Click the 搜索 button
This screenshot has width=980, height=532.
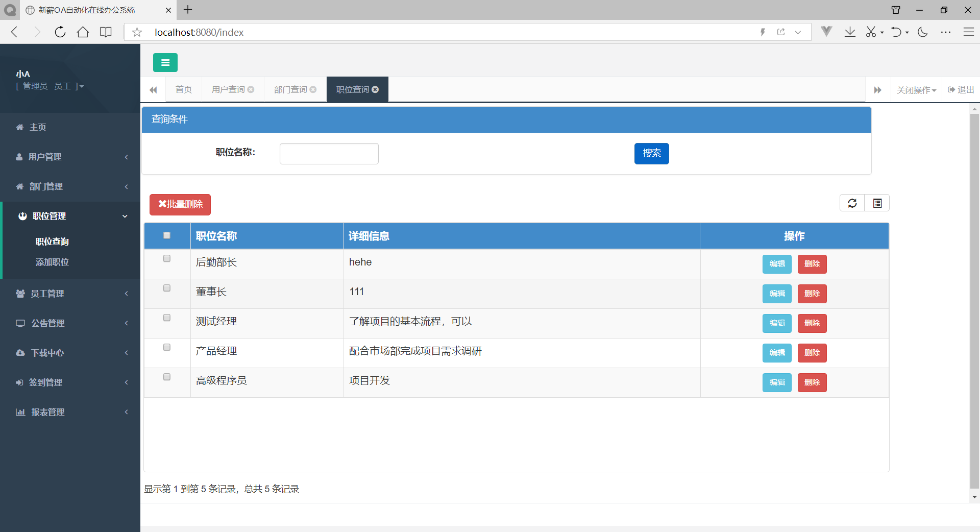651,153
